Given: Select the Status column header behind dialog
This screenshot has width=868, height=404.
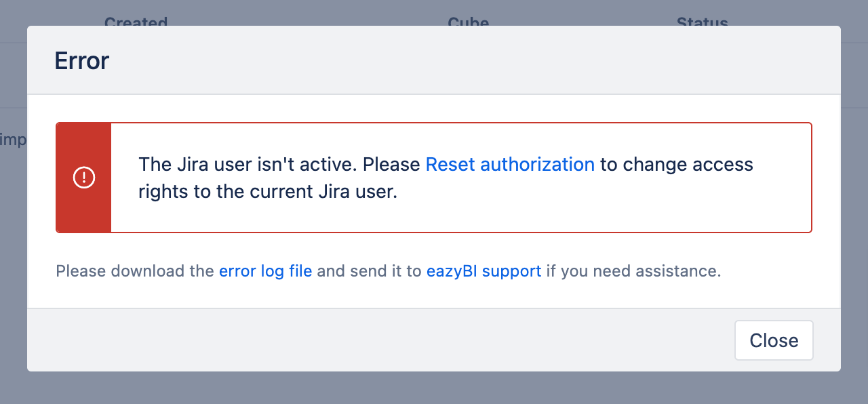Looking at the screenshot, I should [703, 22].
